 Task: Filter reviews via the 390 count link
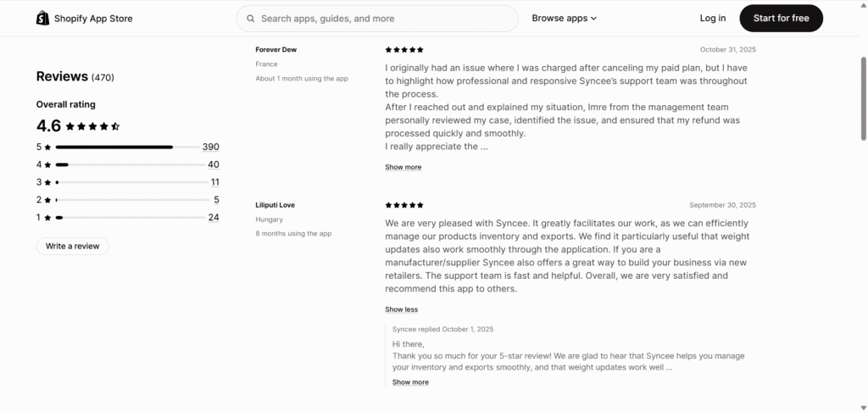[210, 147]
